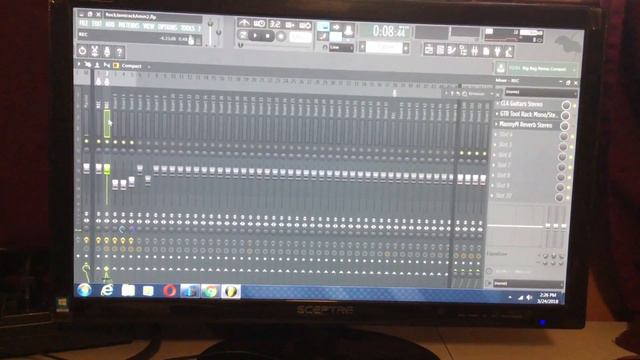The height and width of the screenshot is (360, 640).
Task: Open the Compact mixer layout dropdown
Action: 131,66
